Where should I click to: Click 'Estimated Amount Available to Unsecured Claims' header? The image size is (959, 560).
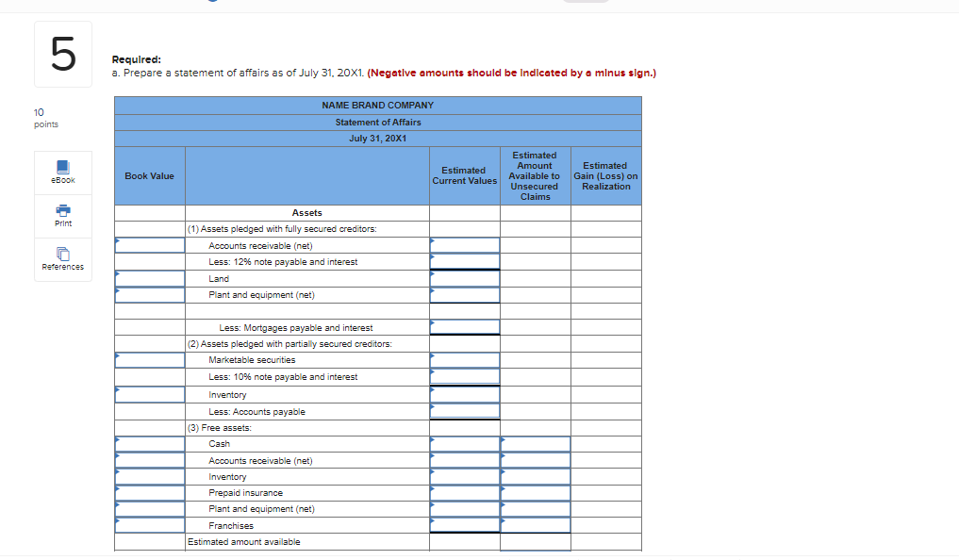point(536,176)
